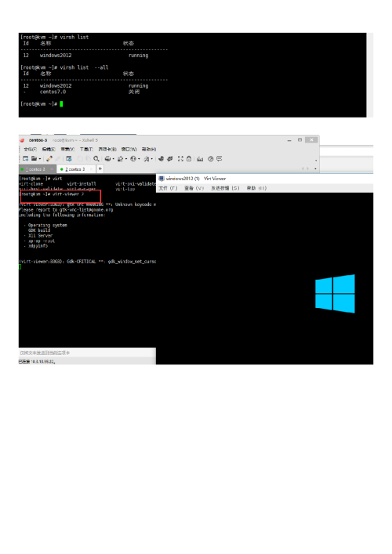Click 'virt-install' text in Xshell terminal
Screen dimensions: 392x554
(x=82, y=183)
